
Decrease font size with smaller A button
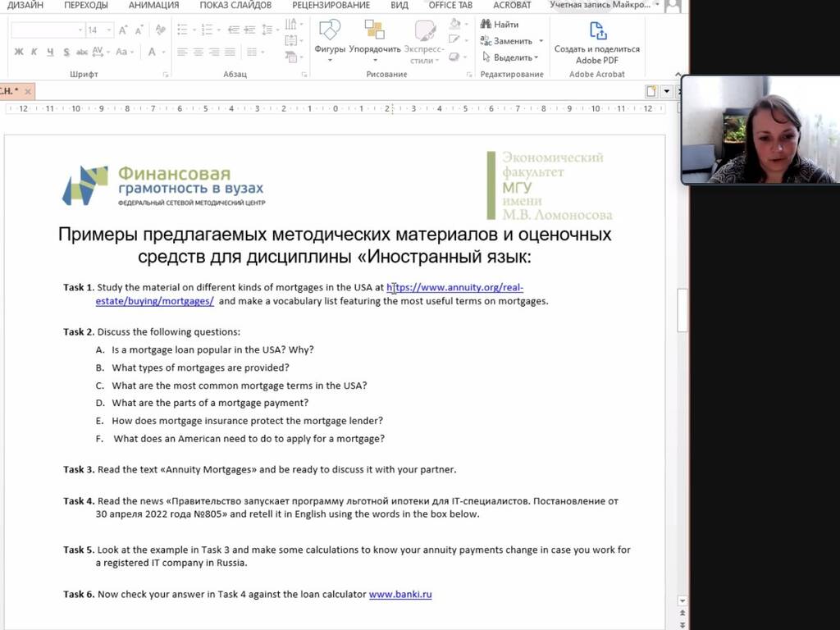139,30
